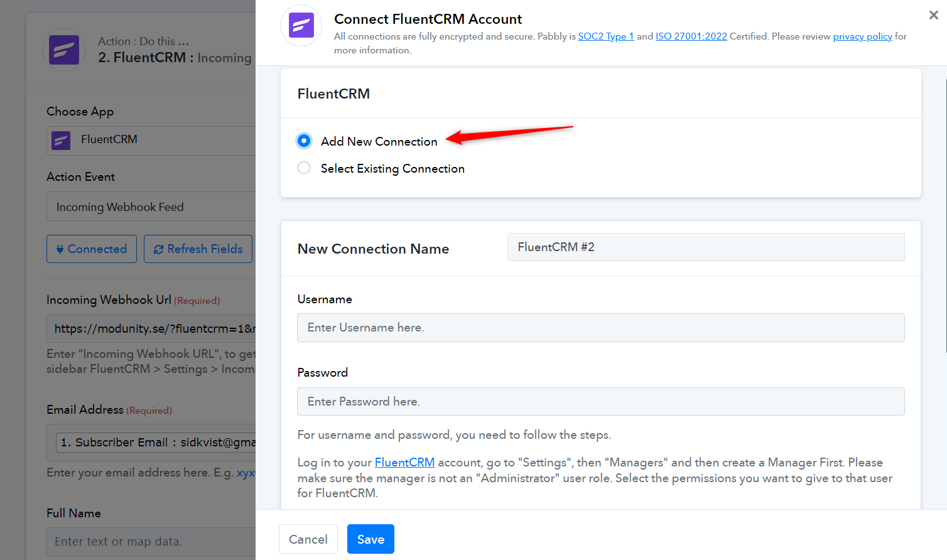Image resolution: width=947 pixels, height=560 pixels.
Task: Click the plug icon on Connected button
Action: coord(60,249)
